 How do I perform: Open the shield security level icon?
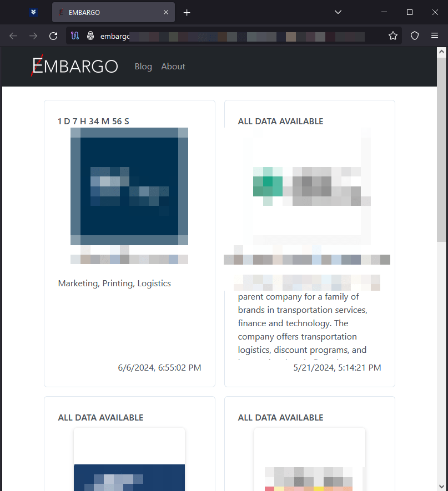point(415,36)
